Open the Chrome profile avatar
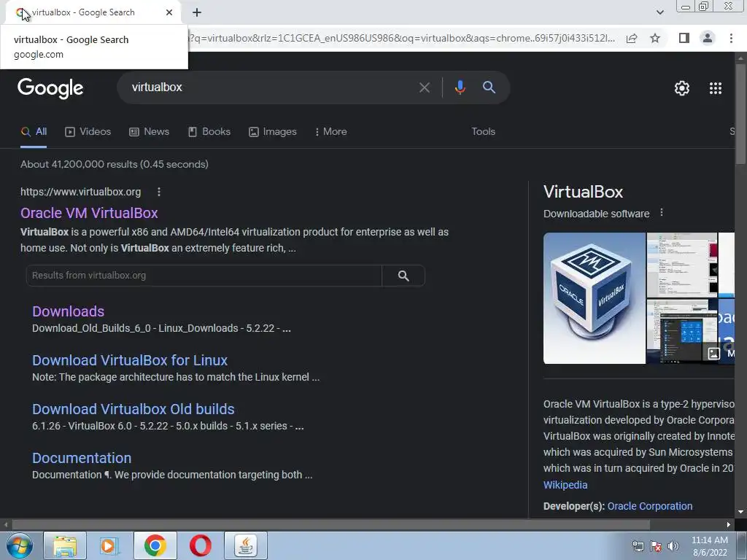Image resolution: width=747 pixels, height=560 pixels. pos(708,38)
